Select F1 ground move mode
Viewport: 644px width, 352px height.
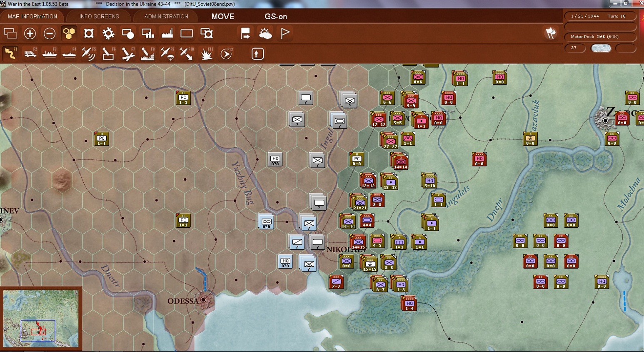(x=10, y=53)
